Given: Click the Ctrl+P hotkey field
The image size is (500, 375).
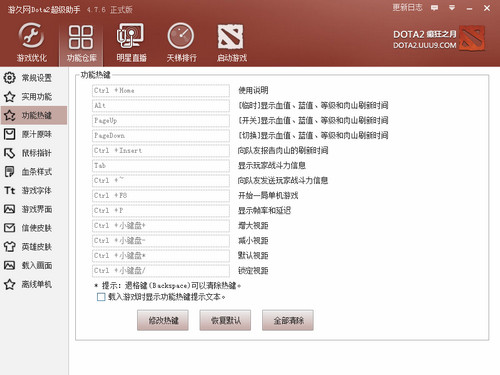Looking at the screenshot, I should coord(161,211).
